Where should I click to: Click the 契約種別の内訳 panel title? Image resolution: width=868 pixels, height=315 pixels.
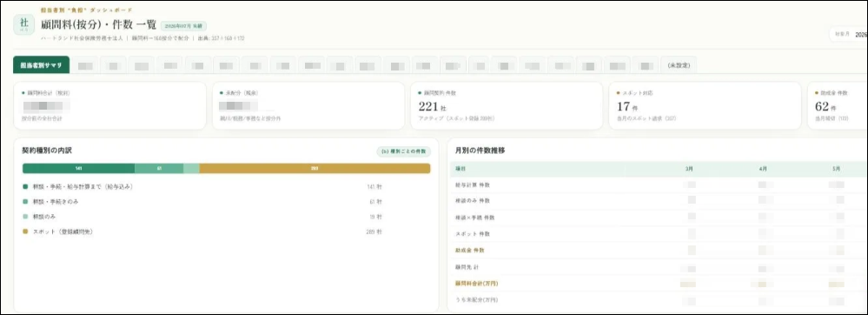[47, 151]
